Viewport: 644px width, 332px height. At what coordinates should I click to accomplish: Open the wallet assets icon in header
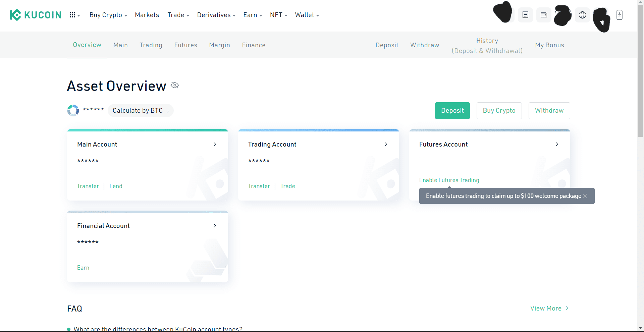point(544,15)
